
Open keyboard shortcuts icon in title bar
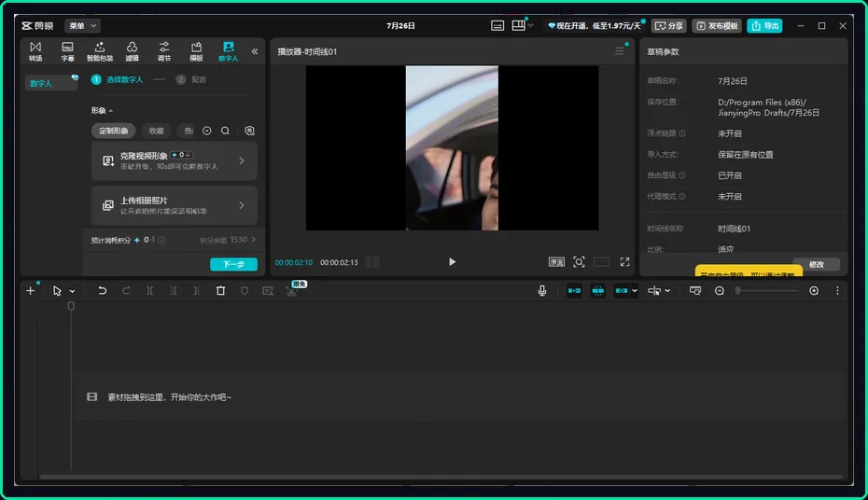[x=497, y=25]
